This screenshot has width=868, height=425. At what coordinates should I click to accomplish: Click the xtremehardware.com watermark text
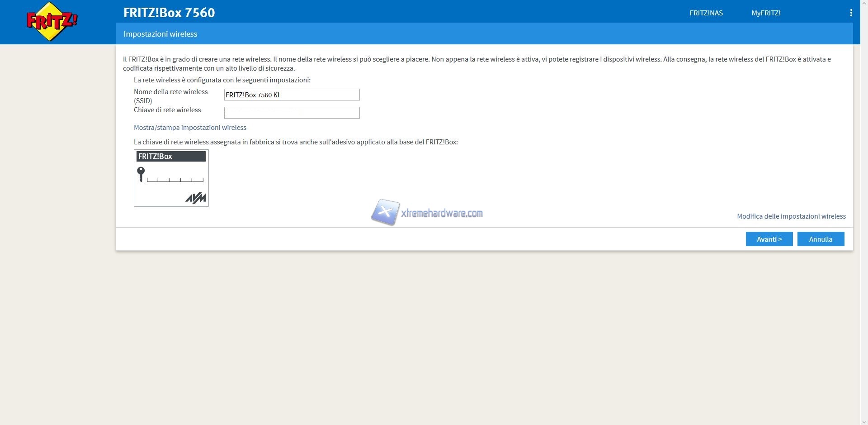tap(442, 213)
